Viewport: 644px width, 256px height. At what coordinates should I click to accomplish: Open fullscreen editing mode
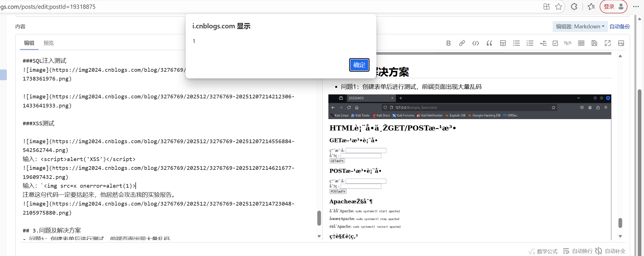[608, 43]
